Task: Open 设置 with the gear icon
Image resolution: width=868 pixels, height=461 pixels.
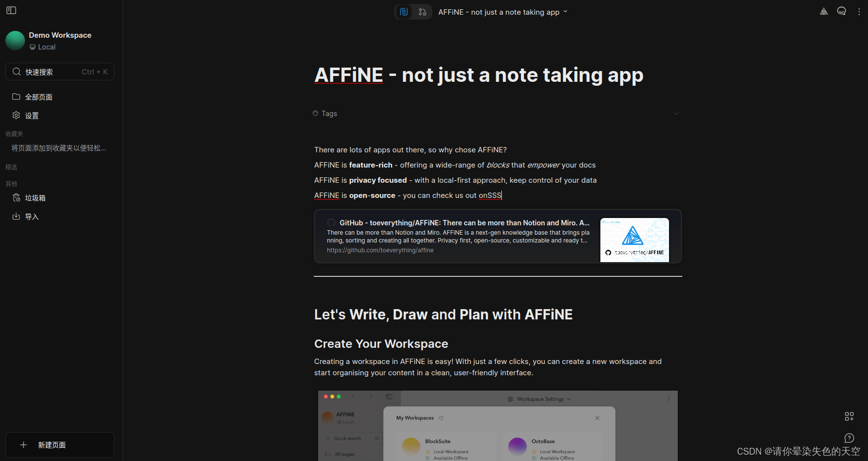Action: (x=16, y=116)
